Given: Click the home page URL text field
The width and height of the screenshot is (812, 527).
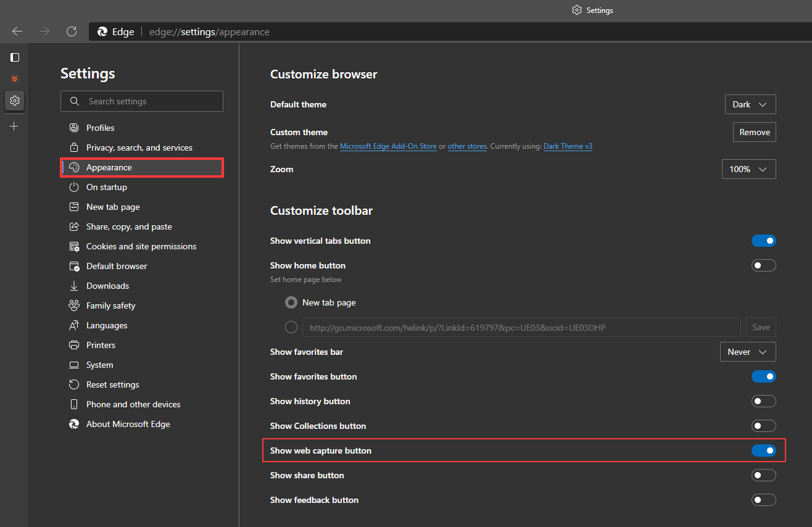Looking at the screenshot, I should (521, 327).
